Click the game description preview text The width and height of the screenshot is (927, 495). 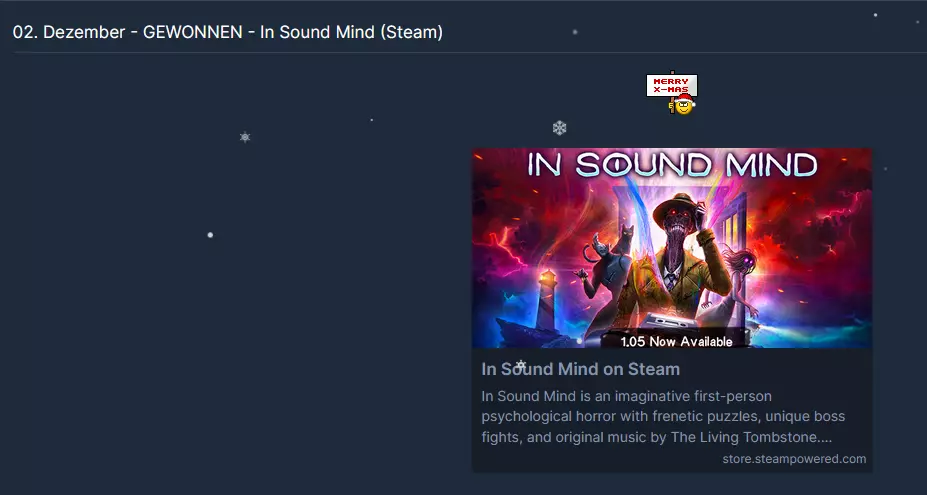coord(663,417)
